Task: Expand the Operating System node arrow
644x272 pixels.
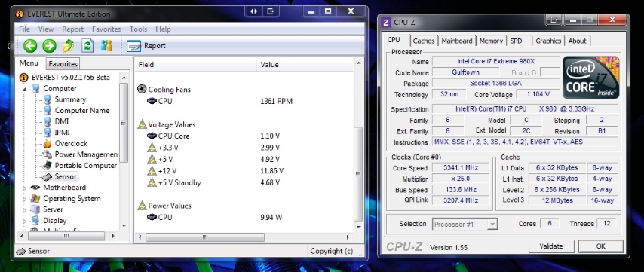Action: coord(24,199)
